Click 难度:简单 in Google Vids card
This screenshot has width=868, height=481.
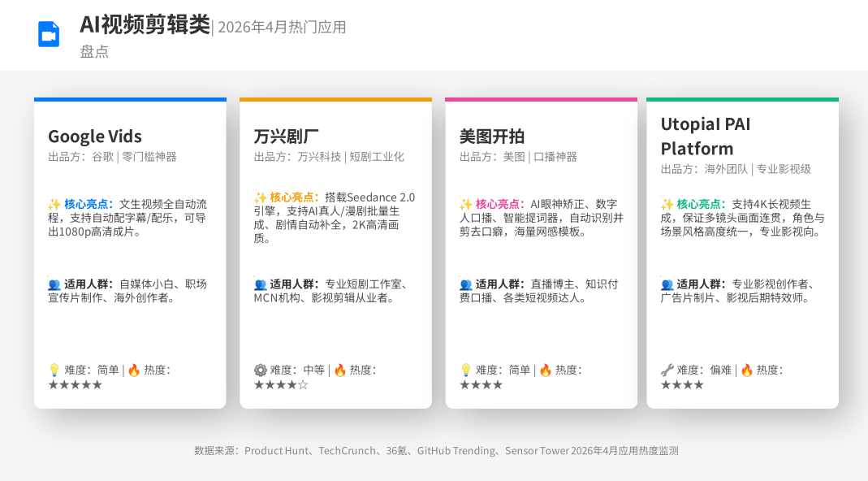pyautogui.click(x=91, y=370)
